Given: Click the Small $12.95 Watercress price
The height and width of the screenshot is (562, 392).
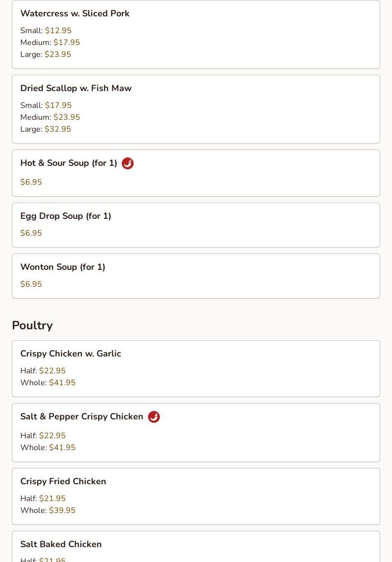Looking at the screenshot, I should pos(46,31).
